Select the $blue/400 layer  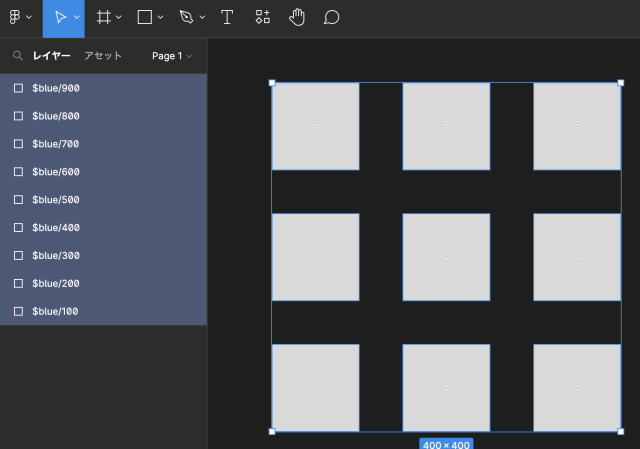tap(103, 227)
